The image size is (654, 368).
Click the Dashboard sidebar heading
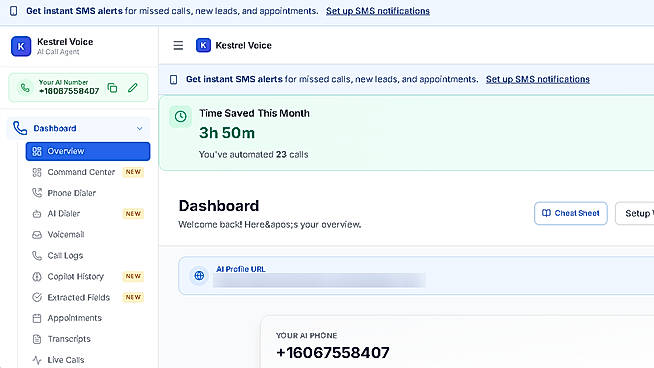(x=79, y=128)
